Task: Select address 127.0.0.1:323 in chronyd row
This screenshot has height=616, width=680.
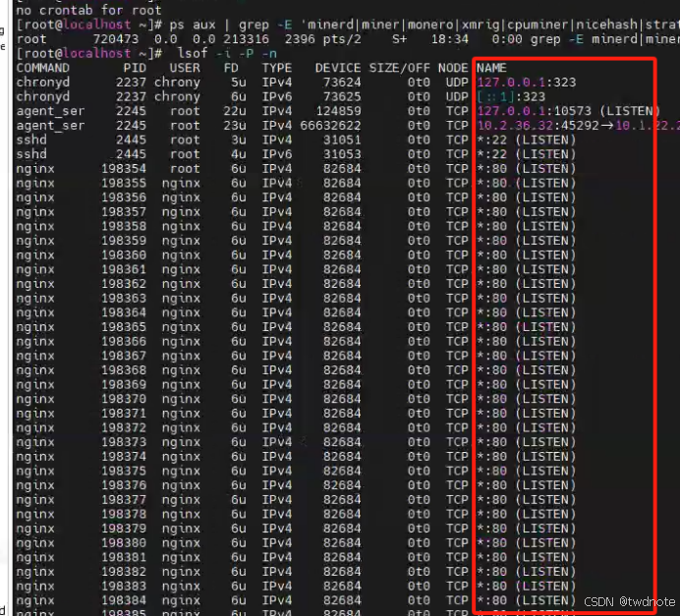Action: (527, 83)
